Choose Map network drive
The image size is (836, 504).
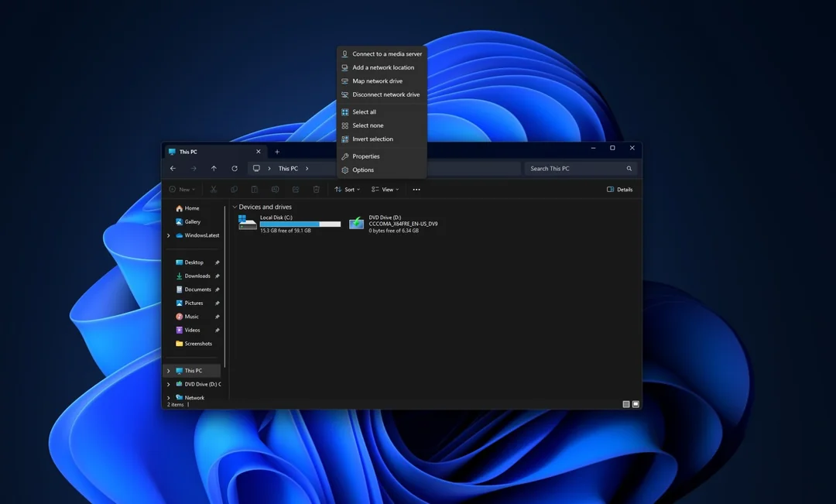click(382, 81)
